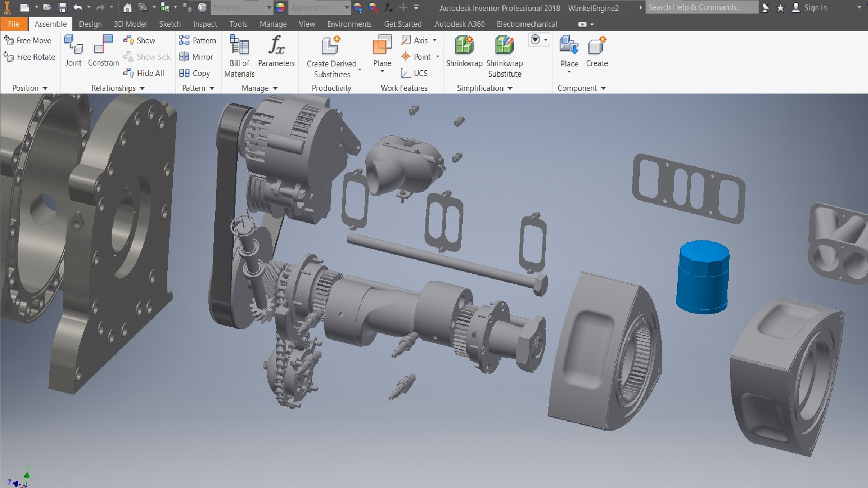868x488 pixels.
Task: Click Sign In
Action: point(810,7)
